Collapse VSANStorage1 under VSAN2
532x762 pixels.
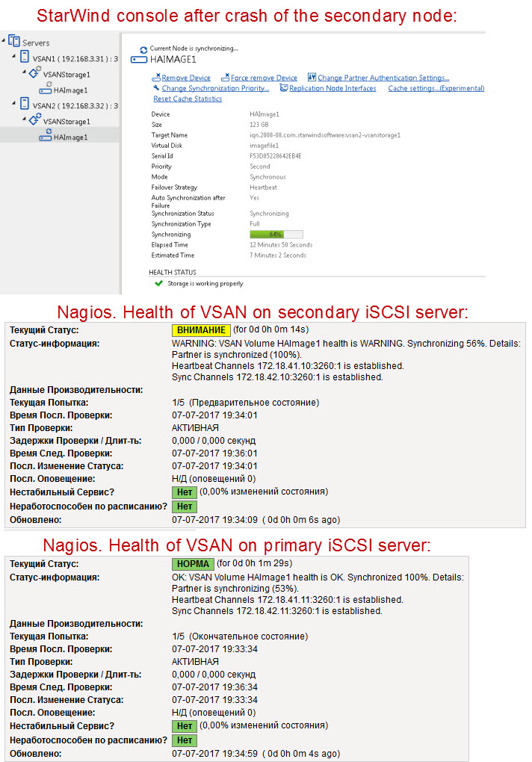[25, 119]
